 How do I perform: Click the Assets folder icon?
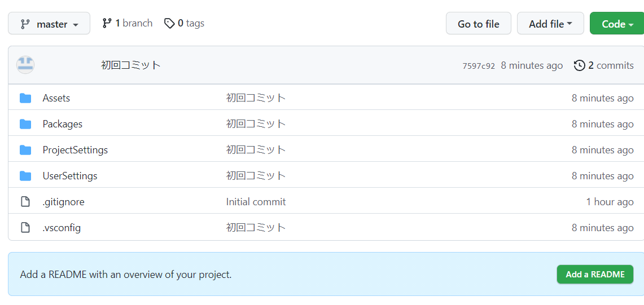point(25,98)
